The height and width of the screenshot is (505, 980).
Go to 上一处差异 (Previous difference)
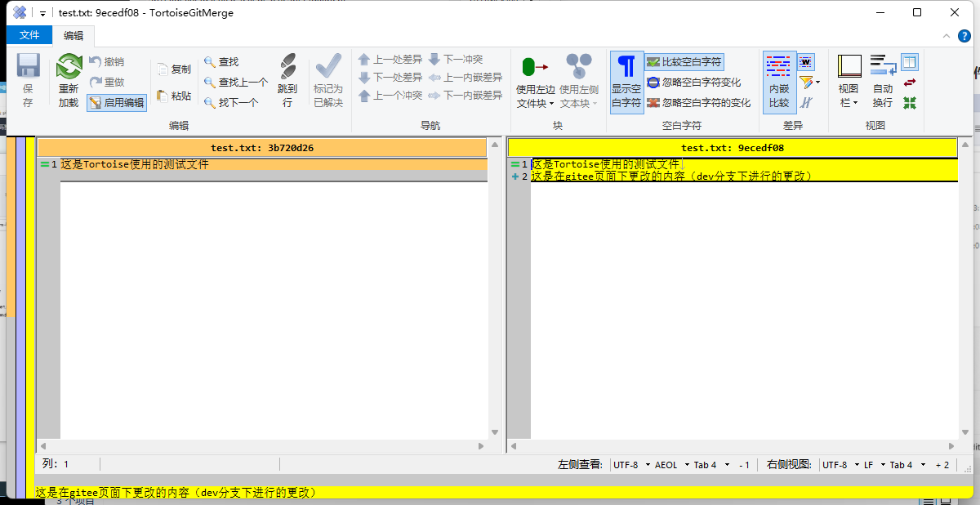pyautogui.click(x=390, y=59)
